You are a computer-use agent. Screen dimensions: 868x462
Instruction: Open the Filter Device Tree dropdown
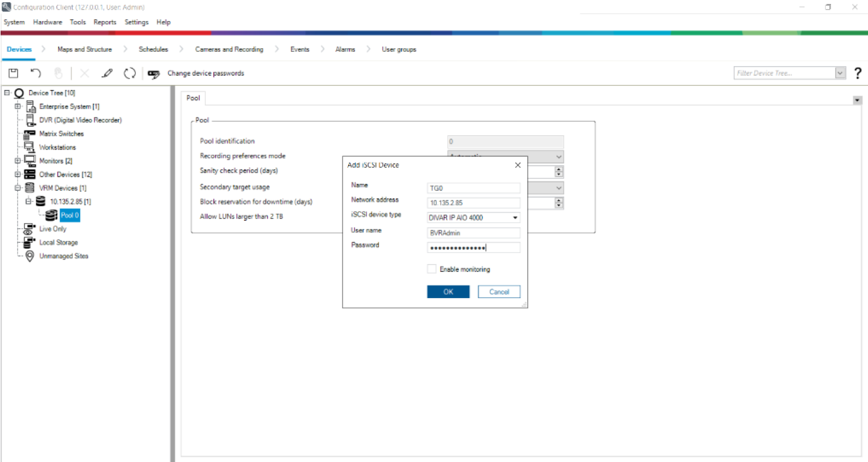point(840,73)
